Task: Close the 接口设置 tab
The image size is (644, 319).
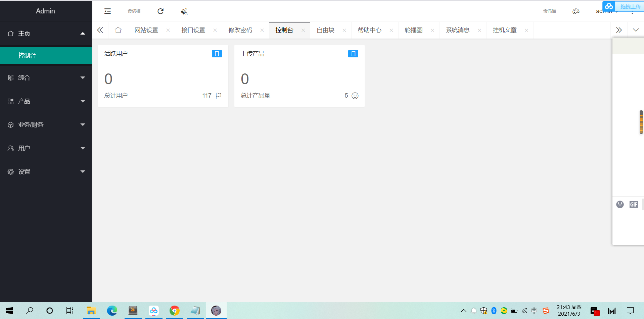Action: pyautogui.click(x=215, y=30)
